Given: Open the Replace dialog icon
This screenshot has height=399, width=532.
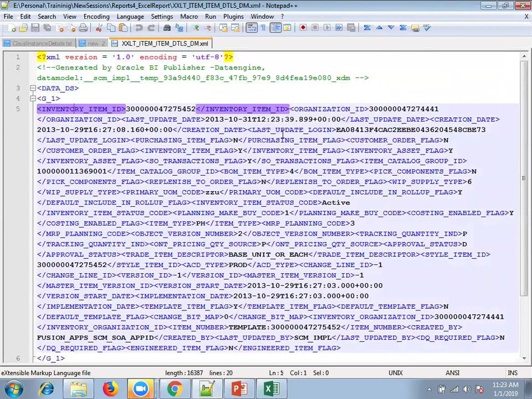Looking at the screenshot, I should coord(179,28).
